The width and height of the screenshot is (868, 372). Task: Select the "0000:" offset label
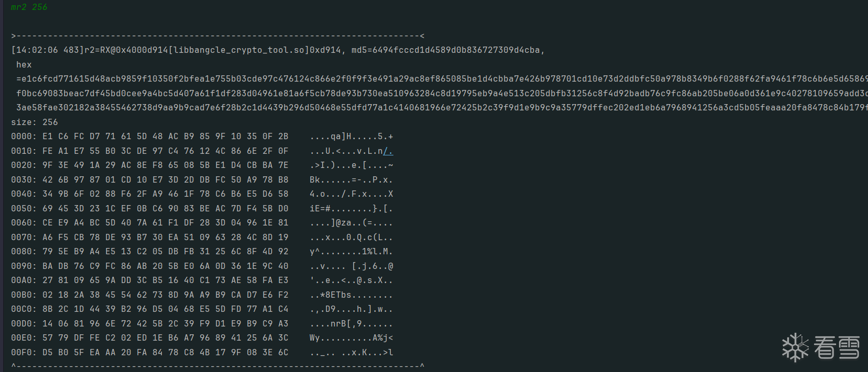pyautogui.click(x=24, y=137)
